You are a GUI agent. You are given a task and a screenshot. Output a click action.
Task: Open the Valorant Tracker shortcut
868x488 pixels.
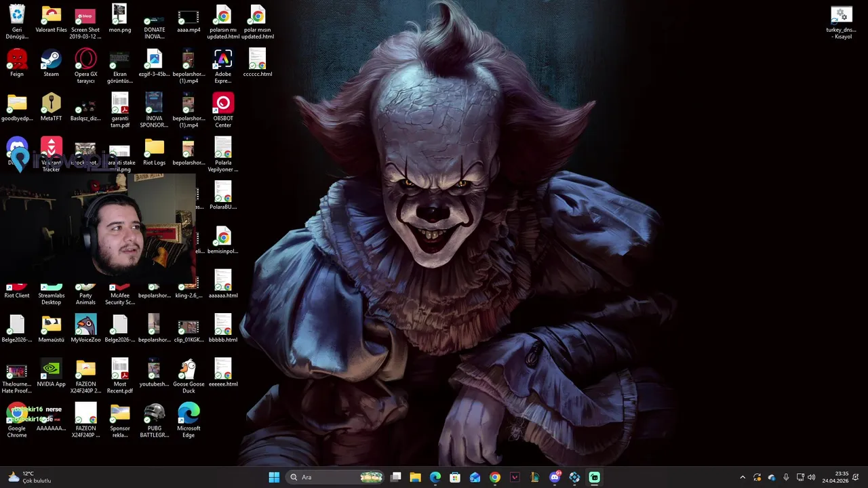click(52, 154)
